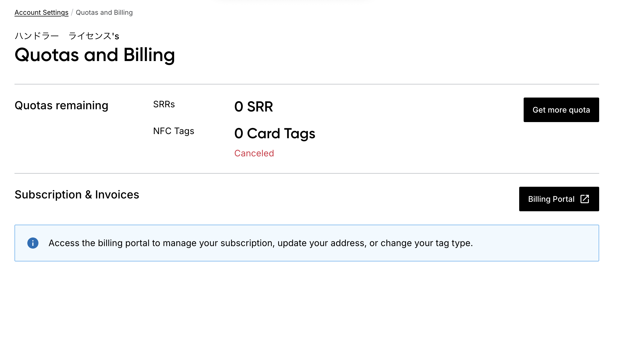The image size is (617, 364).
Task: Click the large Quotas and Billing page title
Action: point(95,55)
